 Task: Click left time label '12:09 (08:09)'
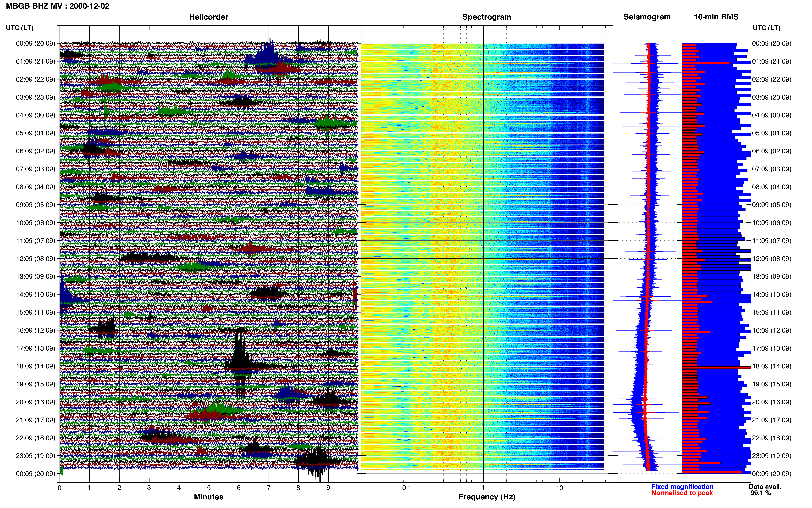pyautogui.click(x=36, y=259)
